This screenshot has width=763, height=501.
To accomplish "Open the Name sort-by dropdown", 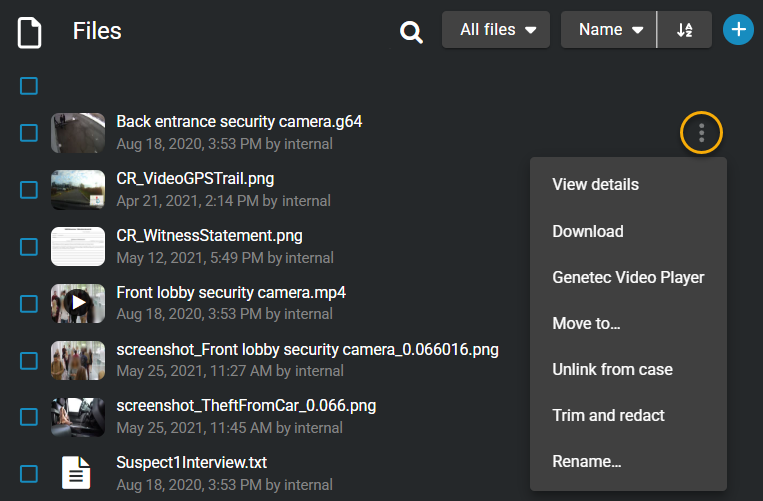I will coord(609,30).
